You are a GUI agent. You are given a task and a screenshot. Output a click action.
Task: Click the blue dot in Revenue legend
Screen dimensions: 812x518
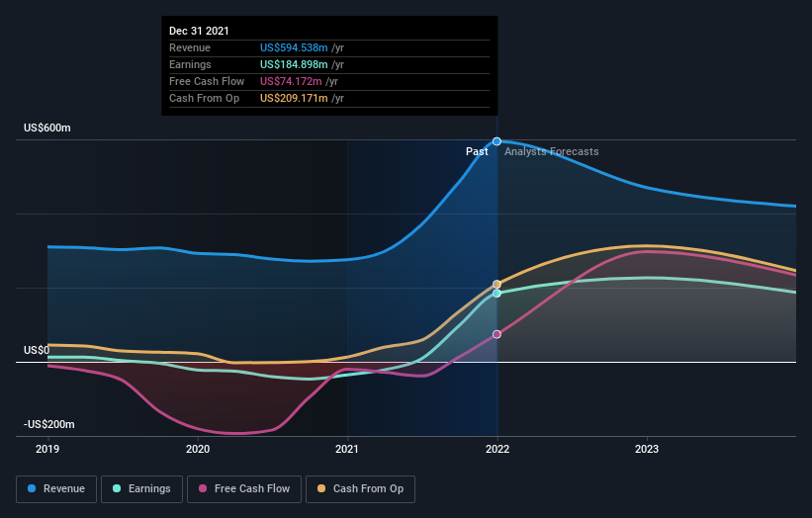coord(32,488)
